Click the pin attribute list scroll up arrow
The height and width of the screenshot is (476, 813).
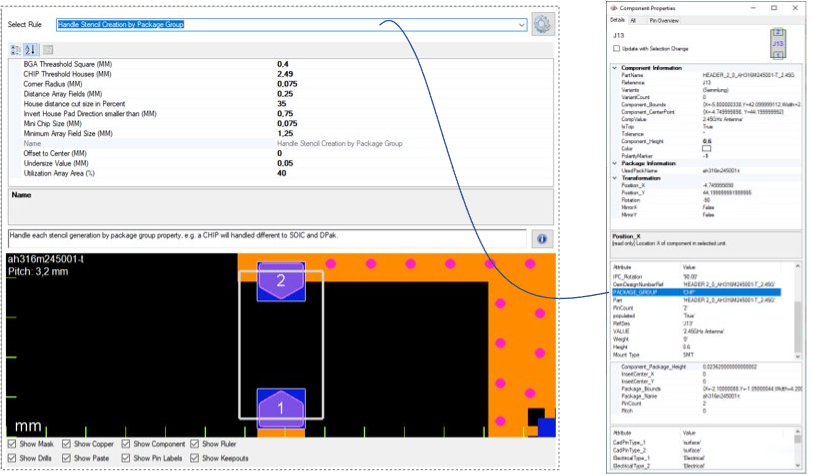pos(797,432)
